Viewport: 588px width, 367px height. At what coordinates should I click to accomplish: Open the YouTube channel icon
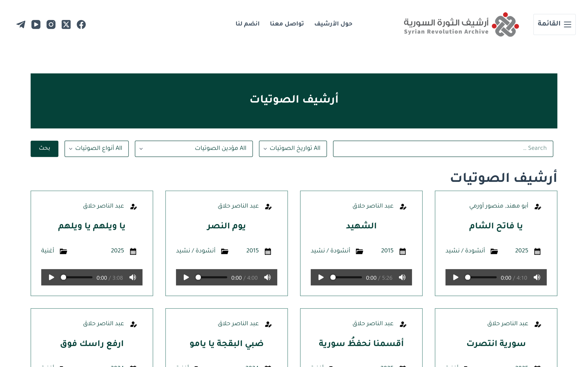click(x=36, y=24)
